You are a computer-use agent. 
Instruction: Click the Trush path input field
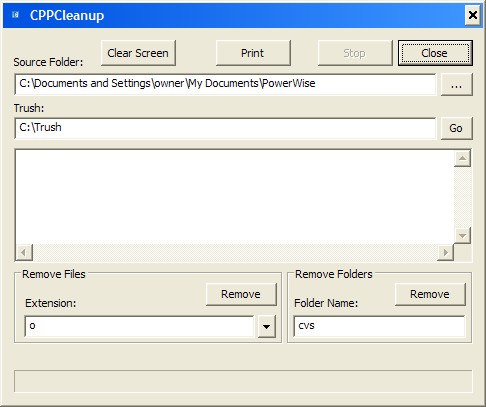tap(225, 128)
